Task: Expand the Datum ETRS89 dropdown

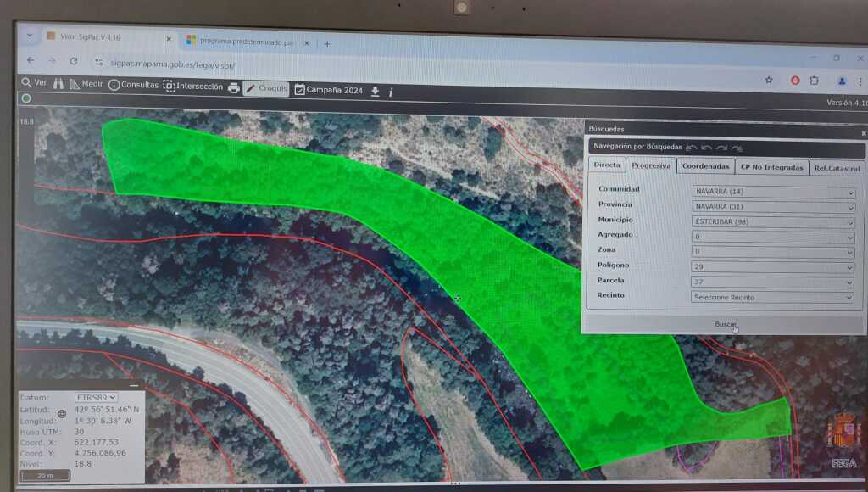Action: [x=96, y=397]
